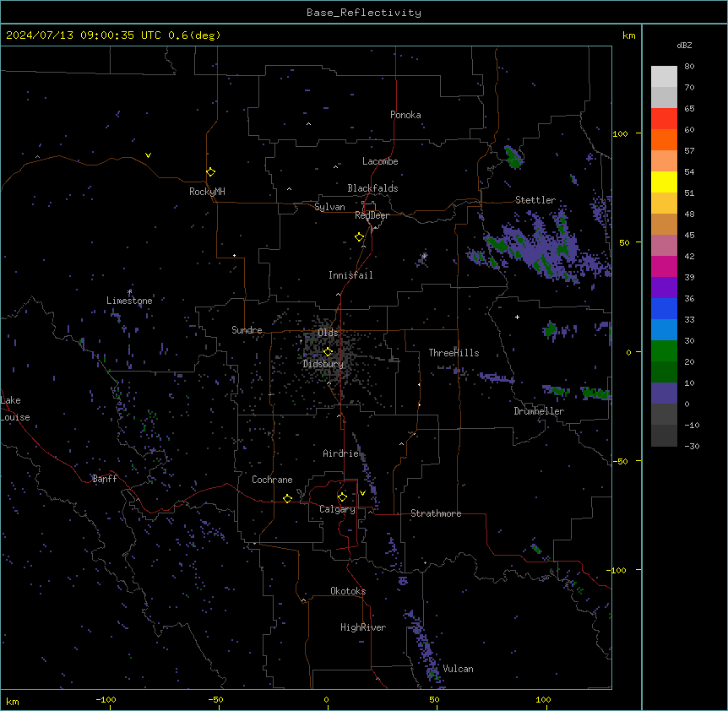Click the Limestone label
This screenshot has height=711, width=728.
coord(129,301)
